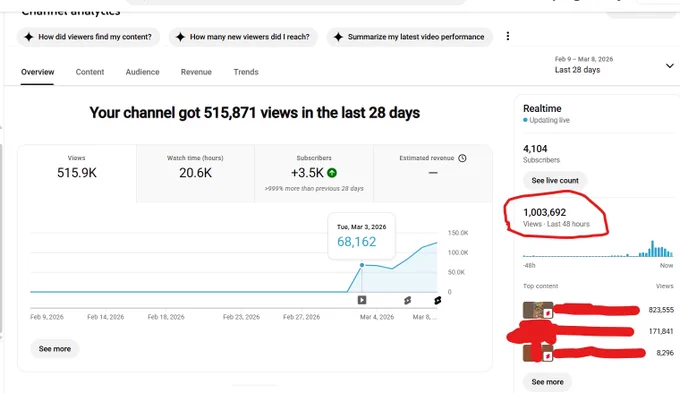The width and height of the screenshot is (680, 393).
Task: Click the 'How many new viewers did I reach?' chip
Action: click(243, 37)
